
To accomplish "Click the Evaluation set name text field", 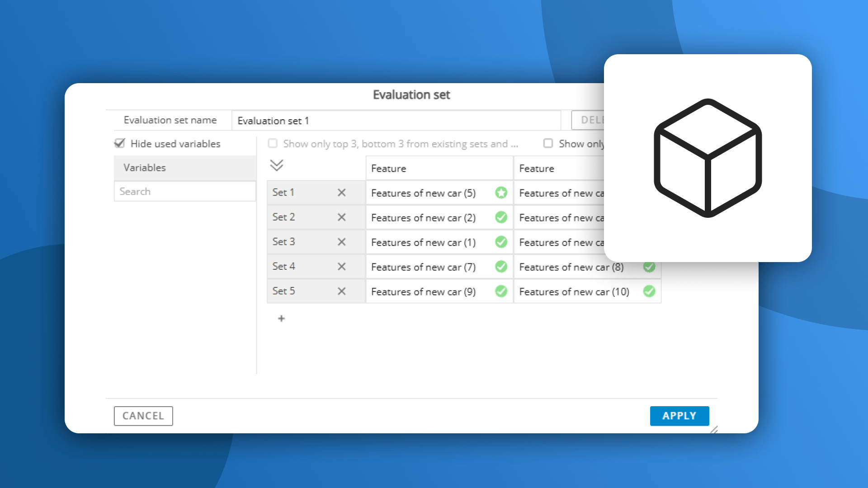I will (x=396, y=121).
